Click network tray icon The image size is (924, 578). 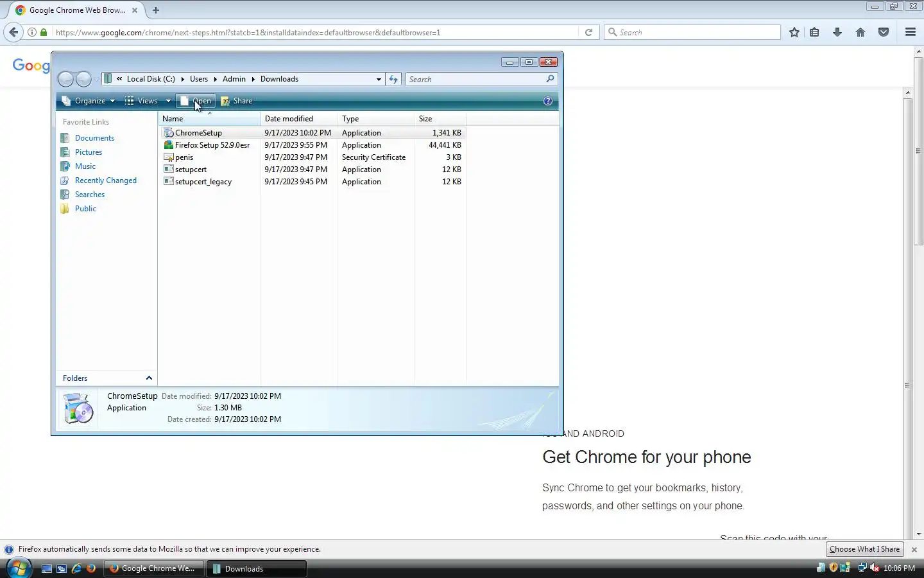pyautogui.click(x=862, y=568)
